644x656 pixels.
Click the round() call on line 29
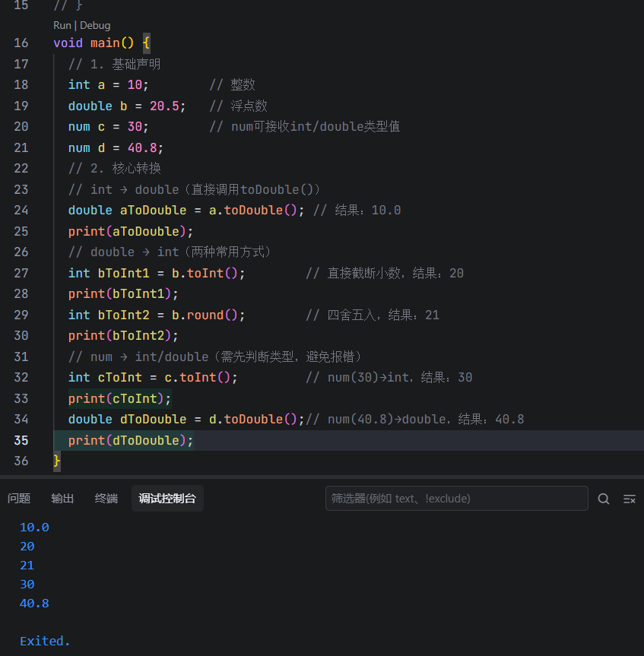click(208, 315)
